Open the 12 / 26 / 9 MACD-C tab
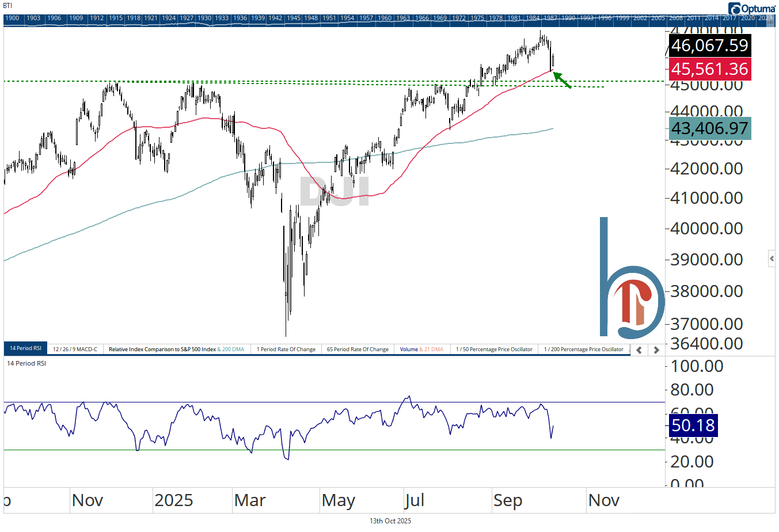Image resolution: width=779 pixels, height=532 pixels. tap(75, 349)
